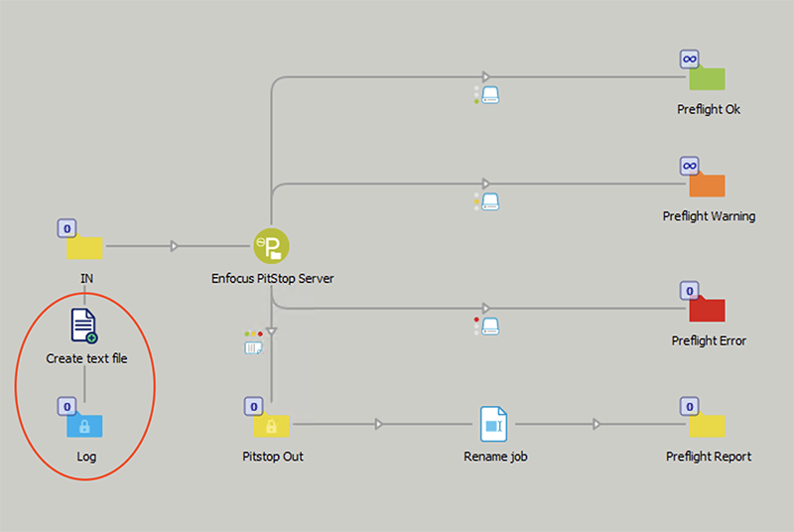This screenshot has height=532, width=794.
Task: Click connection filter icon toward Preflight Warning
Action: point(487,201)
